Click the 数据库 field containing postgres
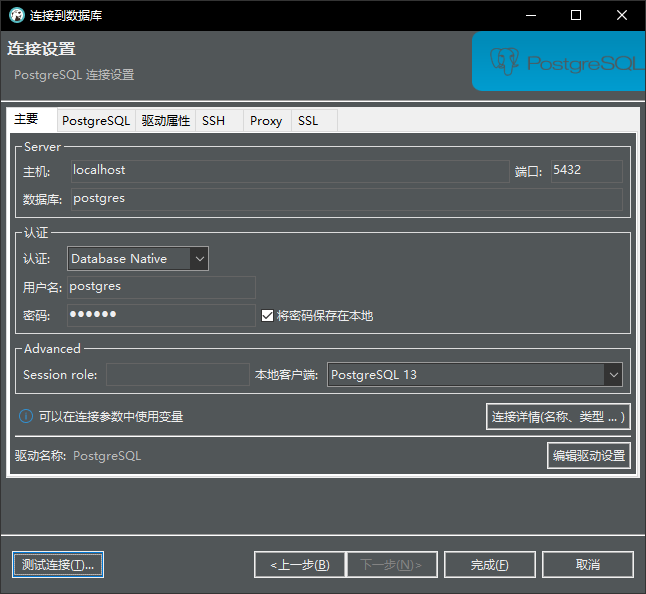Image resolution: width=646 pixels, height=594 pixels. pyautogui.click(x=346, y=199)
